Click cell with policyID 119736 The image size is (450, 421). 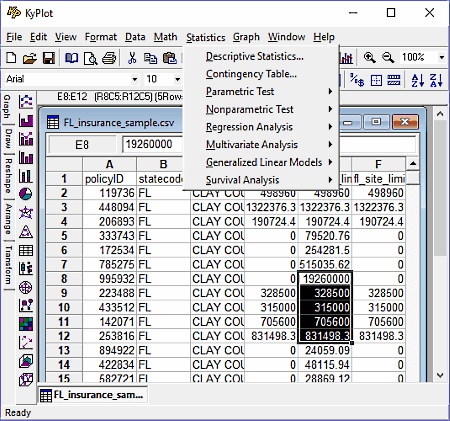pyautogui.click(x=109, y=193)
